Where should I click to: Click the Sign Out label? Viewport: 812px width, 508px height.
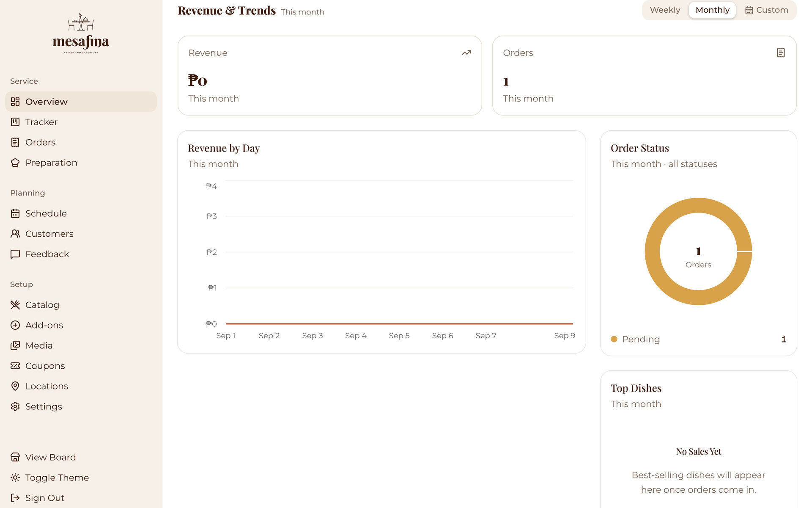click(x=45, y=498)
